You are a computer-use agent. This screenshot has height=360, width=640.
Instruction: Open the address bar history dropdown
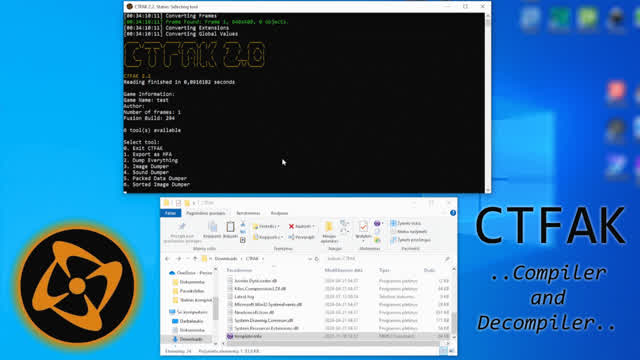(310, 259)
